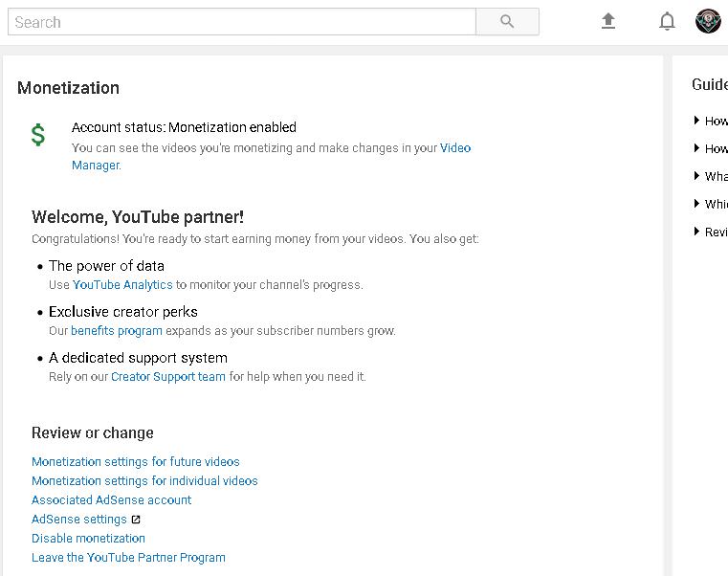Open the YouTube Analytics link
Image resolution: width=728 pixels, height=576 pixels.
click(122, 285)
